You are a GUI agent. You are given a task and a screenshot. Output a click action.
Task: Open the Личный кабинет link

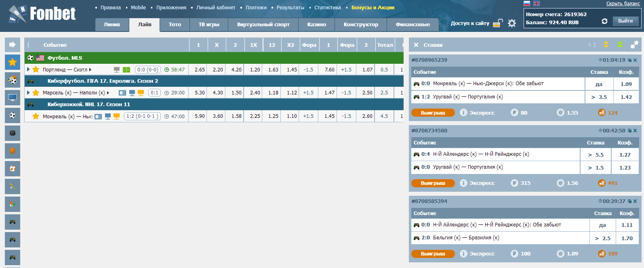216,8
